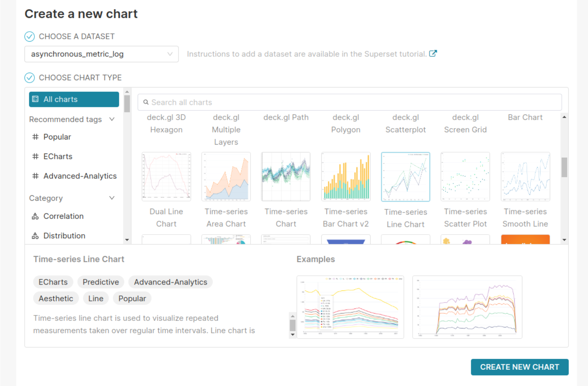The image size is (588, 386).
Task: Click the external link icon after Superset tutorial
Action: (x=433, y=53)
